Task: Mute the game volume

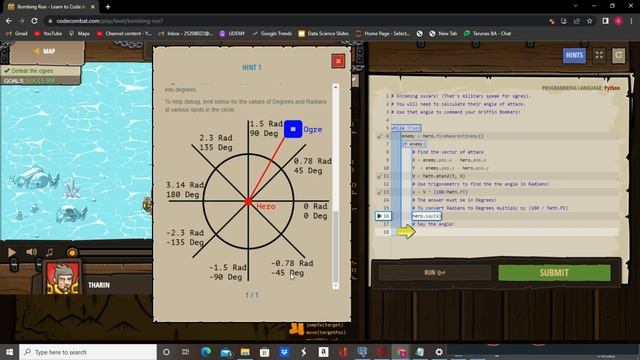Action: (x=31, y=252)
